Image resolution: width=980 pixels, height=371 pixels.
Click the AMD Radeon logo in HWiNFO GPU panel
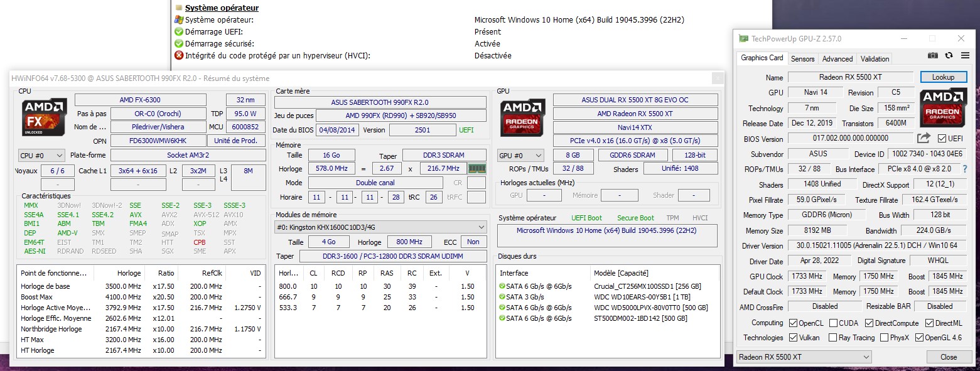coord(522,117)
